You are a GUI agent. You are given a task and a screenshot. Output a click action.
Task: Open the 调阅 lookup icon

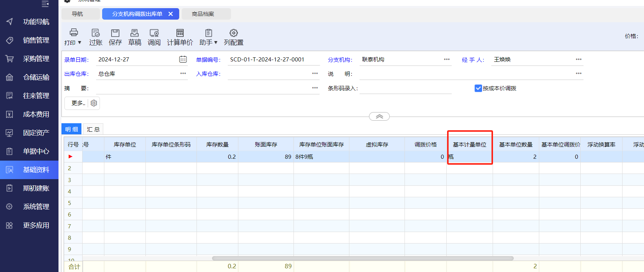(154, 33)
